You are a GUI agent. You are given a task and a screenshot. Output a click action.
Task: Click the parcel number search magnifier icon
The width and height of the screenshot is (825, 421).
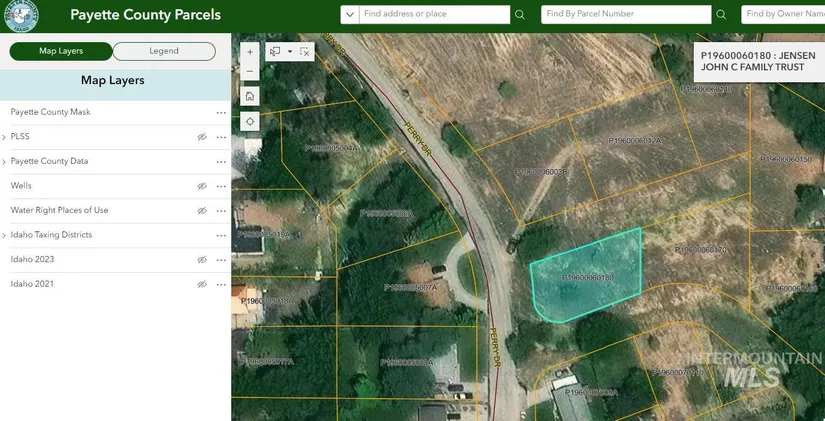coord(721,15)
